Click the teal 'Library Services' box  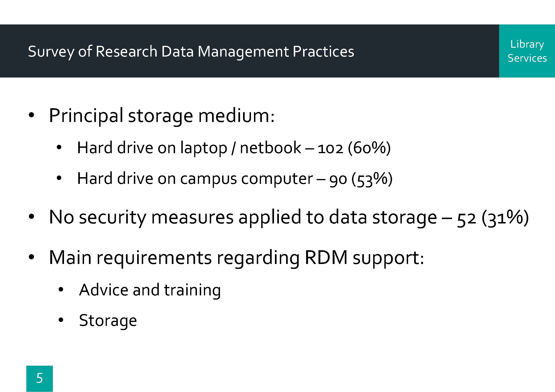point(527,51)
